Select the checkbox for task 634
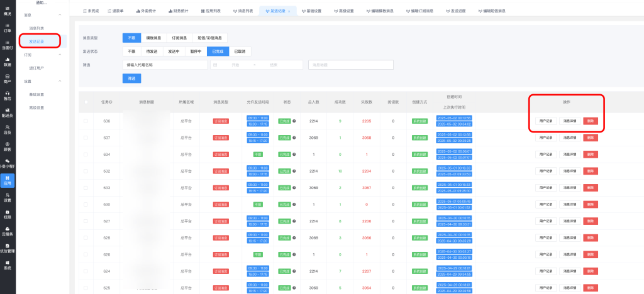644x294 pixels. point(86,154)
